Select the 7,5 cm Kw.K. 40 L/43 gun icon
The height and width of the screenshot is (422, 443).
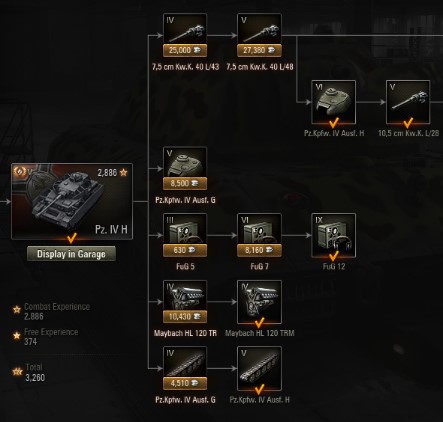click(x=185, y=29)
